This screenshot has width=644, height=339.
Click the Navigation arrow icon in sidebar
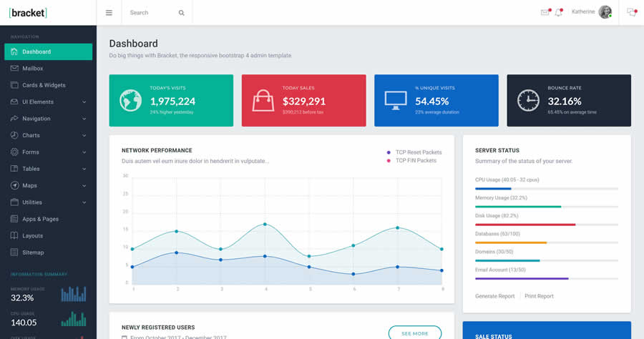tap(14, 118)
